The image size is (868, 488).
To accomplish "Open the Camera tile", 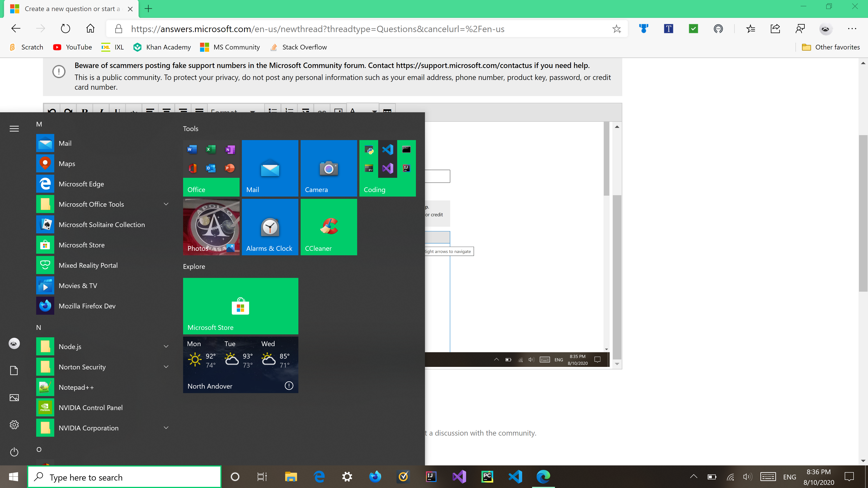I will [x=328, y=168].
